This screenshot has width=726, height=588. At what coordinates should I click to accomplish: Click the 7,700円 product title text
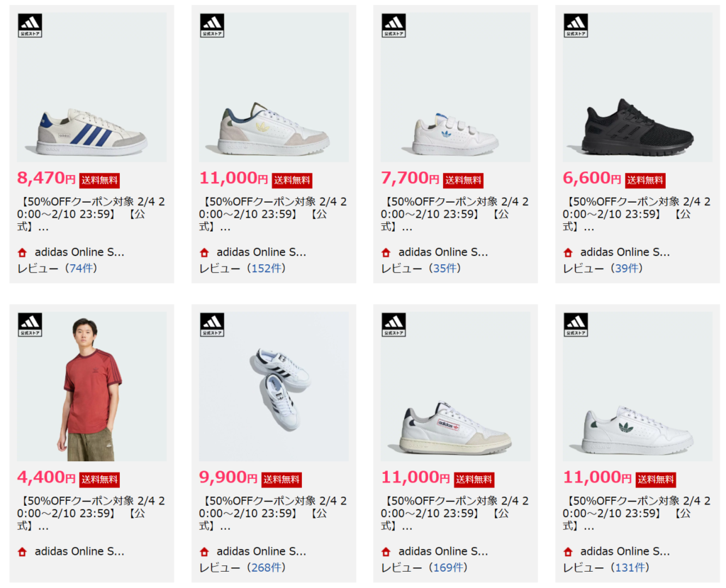pyautogui.click(x=454, y=214)
